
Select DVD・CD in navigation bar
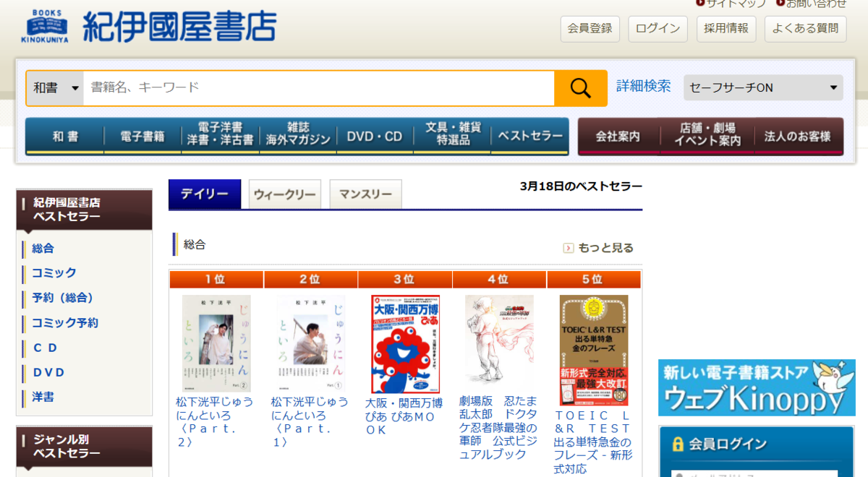375,136
